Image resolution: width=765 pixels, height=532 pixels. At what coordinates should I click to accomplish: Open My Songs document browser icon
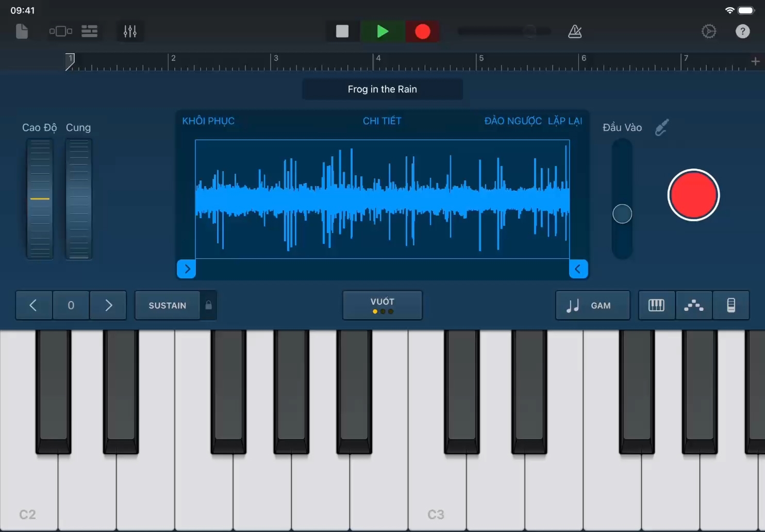click(x=22, y=31)
